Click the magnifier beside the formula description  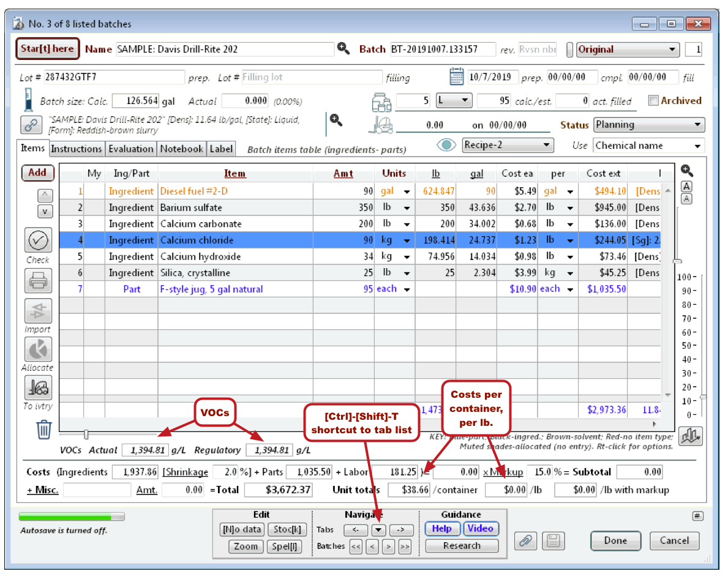click(336, 120)
